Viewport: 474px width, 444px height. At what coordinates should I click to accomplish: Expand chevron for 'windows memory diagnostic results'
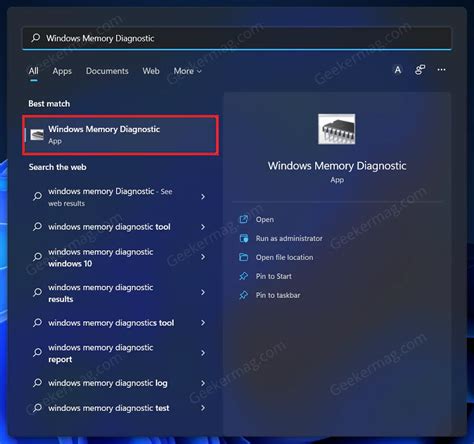point(203,292)
